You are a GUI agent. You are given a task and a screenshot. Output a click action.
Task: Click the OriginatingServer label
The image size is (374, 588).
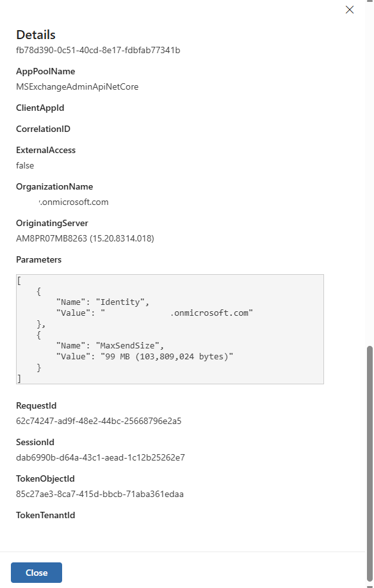(x=52, y=223)
